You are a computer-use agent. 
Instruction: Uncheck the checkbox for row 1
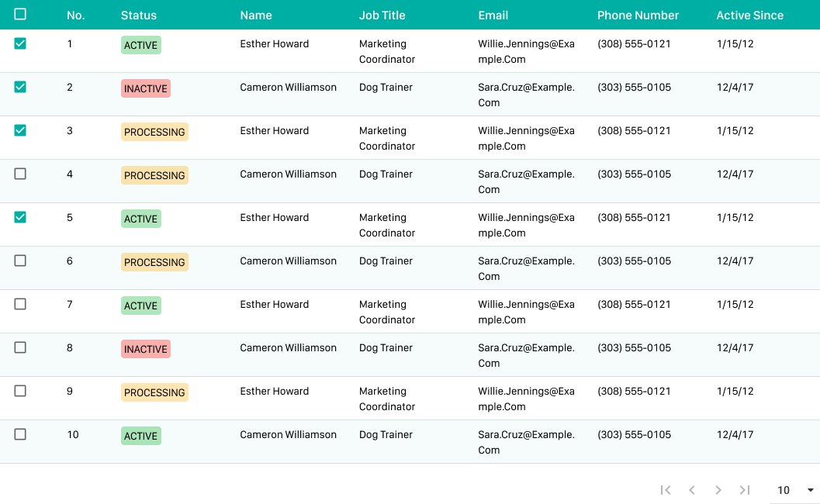coord(20,43)
